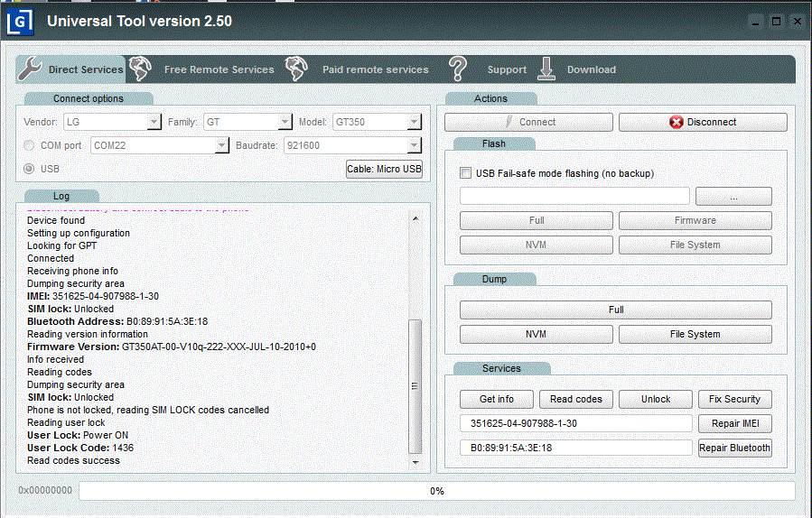Enable USB Fail-safe mode flashing checkbox

465,173
